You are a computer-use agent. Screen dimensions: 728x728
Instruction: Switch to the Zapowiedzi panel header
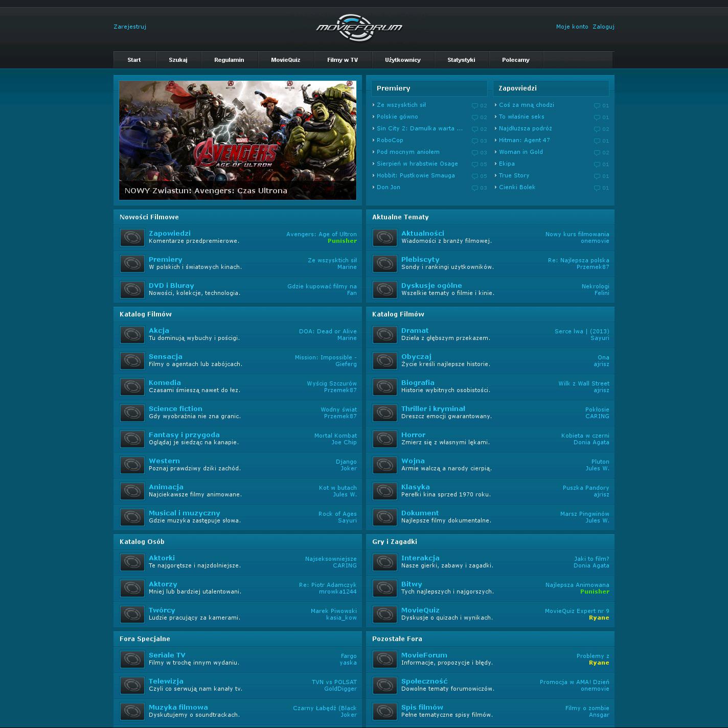(x=517, y=88)
